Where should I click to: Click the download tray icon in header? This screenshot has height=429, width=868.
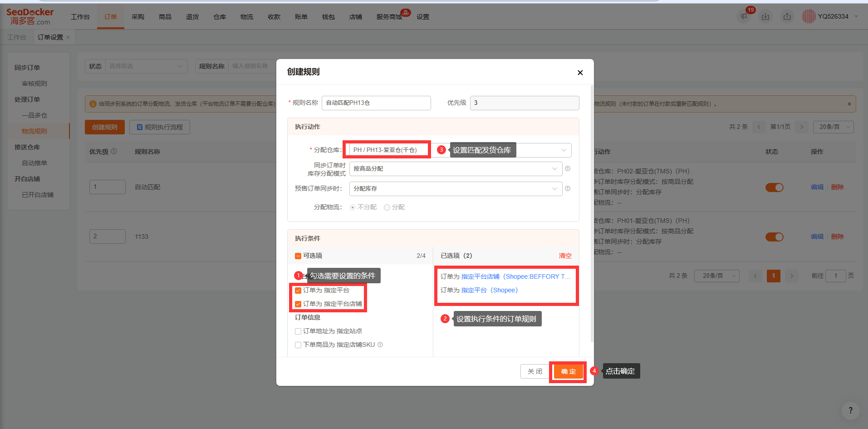pyautogui.click(x=765, y=16)
